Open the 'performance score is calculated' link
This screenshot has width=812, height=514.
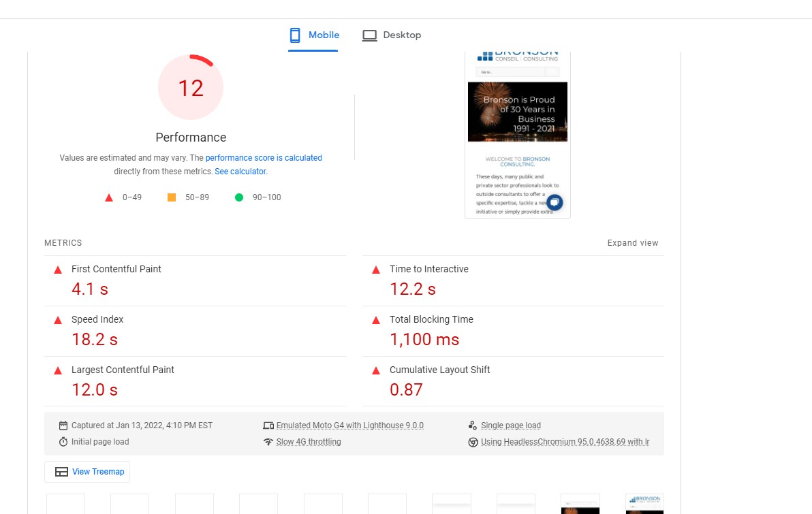coord(264,158)
